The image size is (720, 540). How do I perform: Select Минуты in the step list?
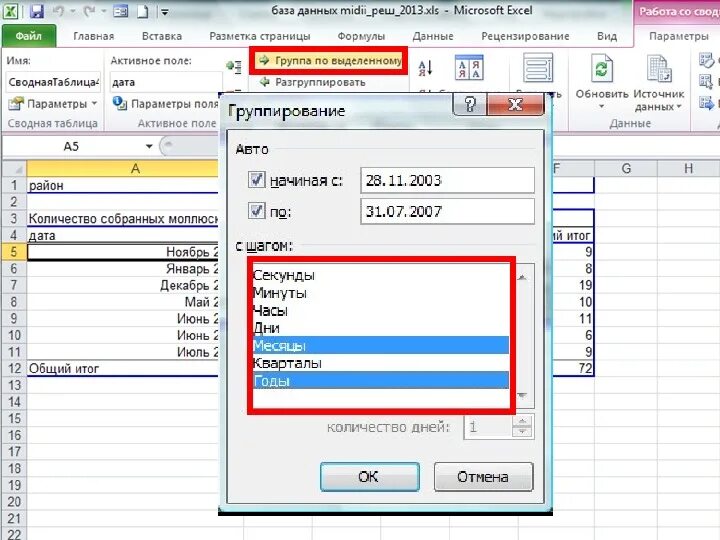point(380,292)
